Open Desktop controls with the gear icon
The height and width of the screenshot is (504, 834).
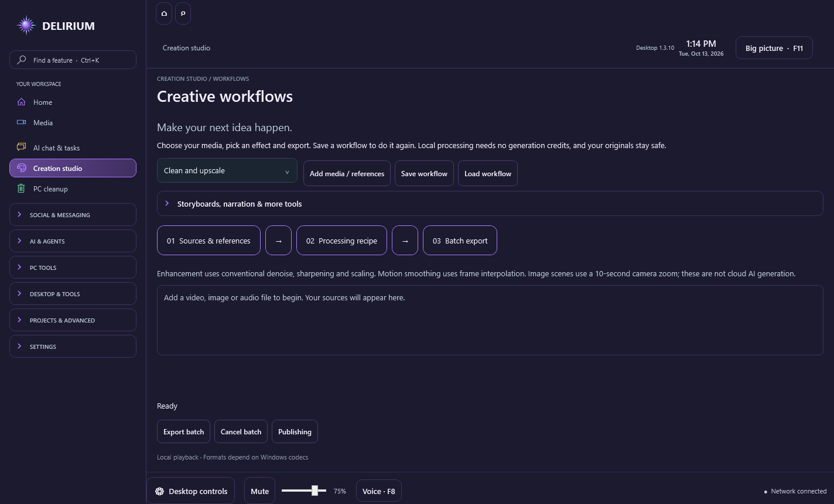pyautogui.click(x=191, y=491)
